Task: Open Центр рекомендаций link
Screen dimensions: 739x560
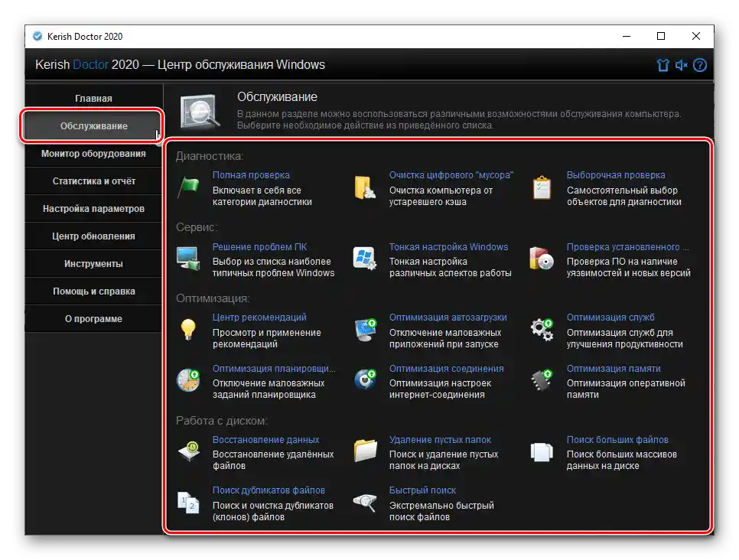Action: pos(259,317)
